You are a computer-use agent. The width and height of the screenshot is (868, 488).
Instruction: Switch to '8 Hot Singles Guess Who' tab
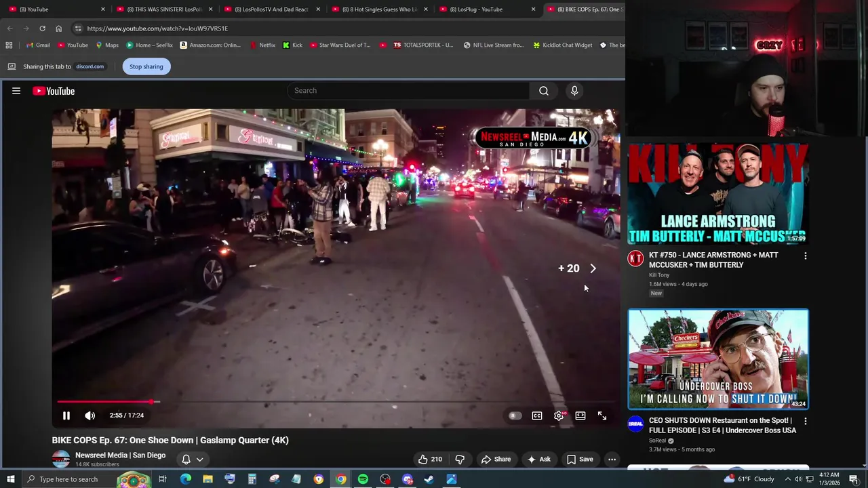coord(378,9)
